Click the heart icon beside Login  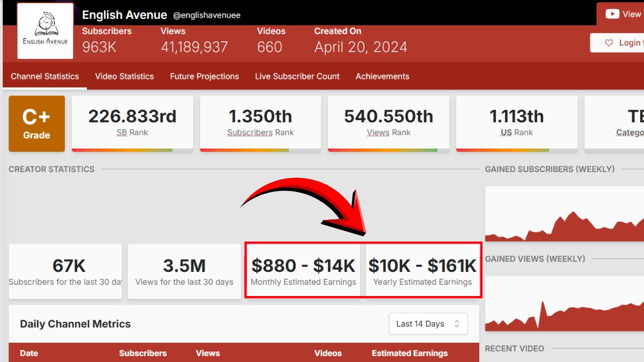[609, 43]
